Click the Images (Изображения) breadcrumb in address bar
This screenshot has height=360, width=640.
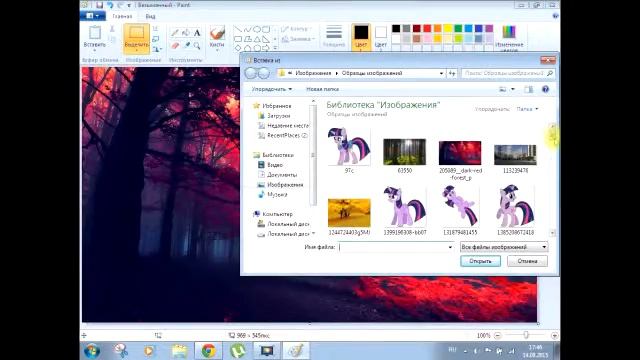313,73
